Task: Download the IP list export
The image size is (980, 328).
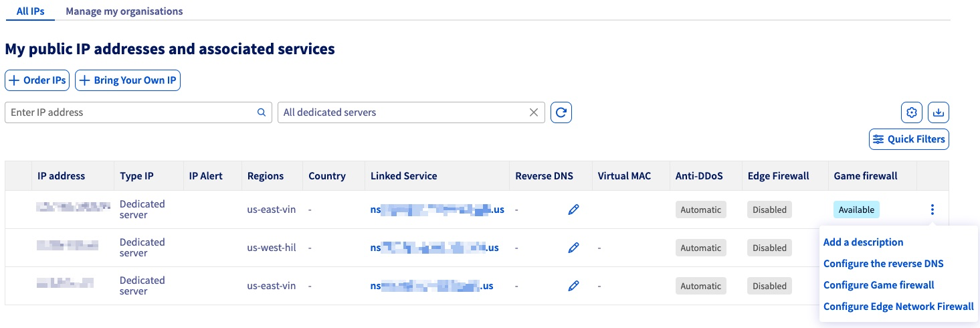Action: (939, 112)
